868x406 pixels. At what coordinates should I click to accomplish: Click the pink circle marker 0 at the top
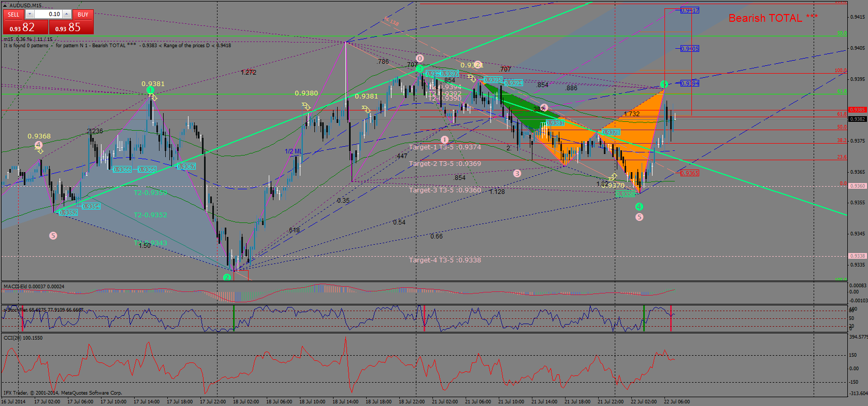[420, 59]
